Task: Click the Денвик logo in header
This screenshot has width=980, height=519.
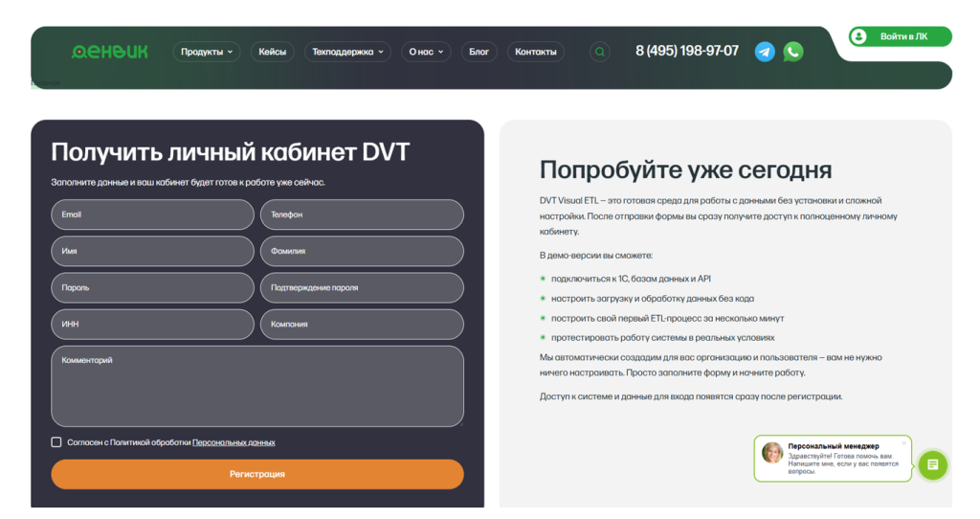Action: 110,52
